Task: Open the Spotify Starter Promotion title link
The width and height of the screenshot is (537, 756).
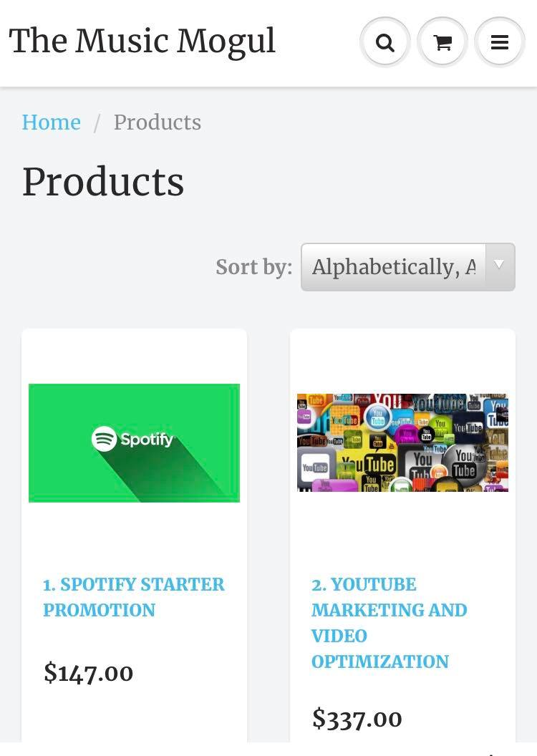Action: coord(133,597)
